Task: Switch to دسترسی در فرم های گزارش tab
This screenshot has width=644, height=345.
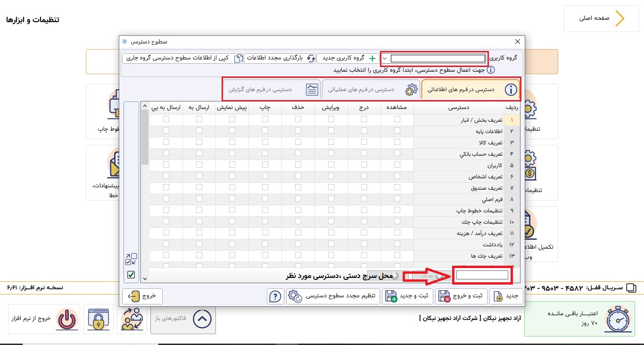Action: pos(272,90)
